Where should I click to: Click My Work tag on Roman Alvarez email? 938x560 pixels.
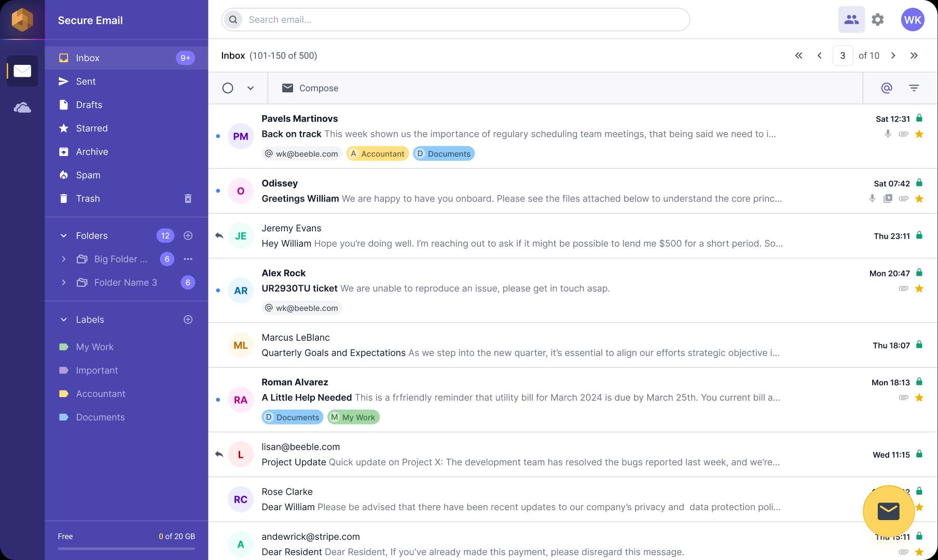pos(354,417)
